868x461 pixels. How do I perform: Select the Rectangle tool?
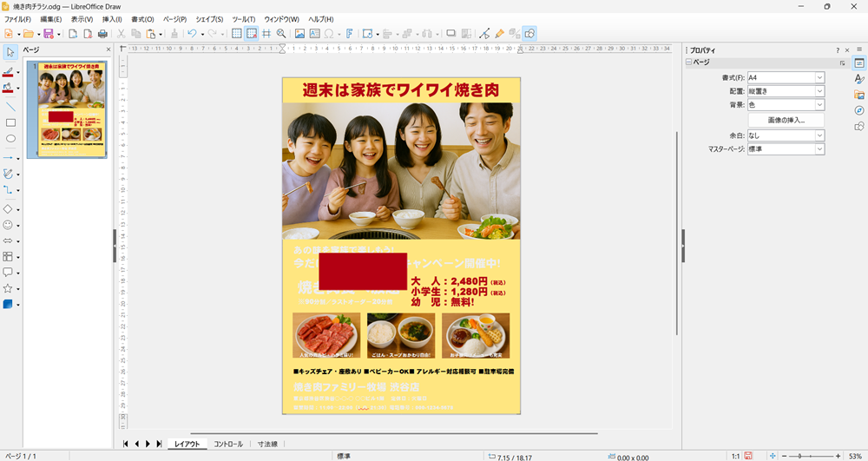click(x=10, y=123)
